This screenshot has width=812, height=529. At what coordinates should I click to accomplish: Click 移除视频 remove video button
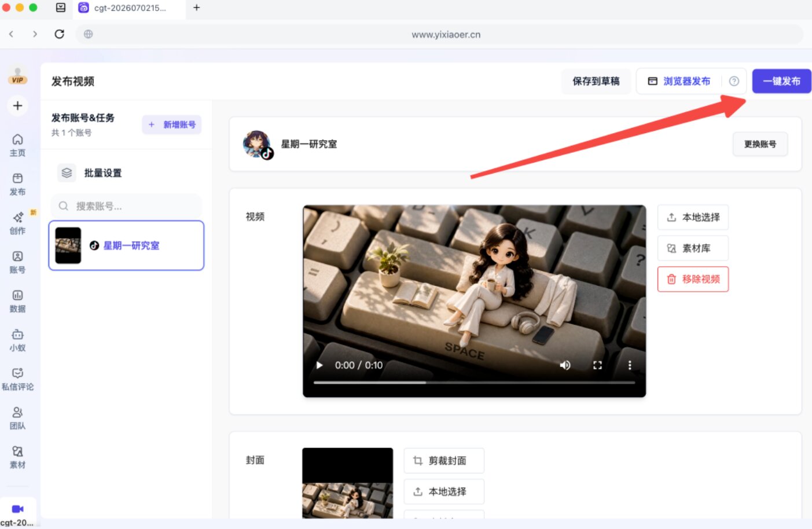pyautogui.click(x=693, y=279)
